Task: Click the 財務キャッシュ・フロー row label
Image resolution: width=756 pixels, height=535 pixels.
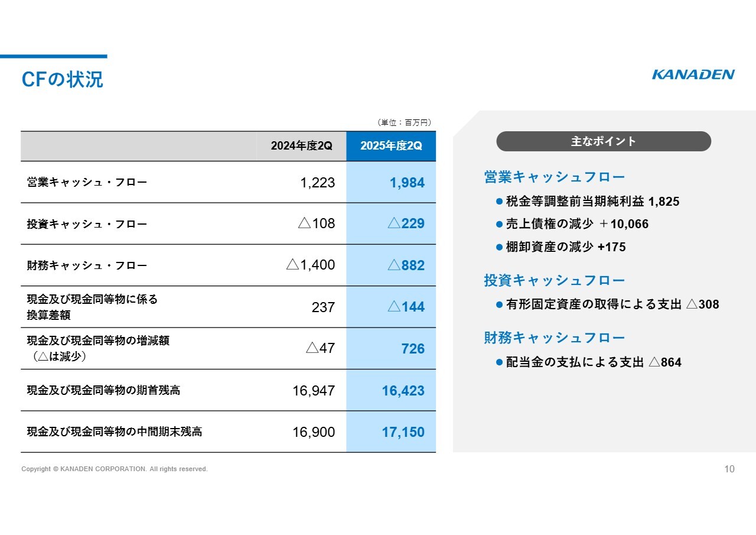Action: point(87,265)
